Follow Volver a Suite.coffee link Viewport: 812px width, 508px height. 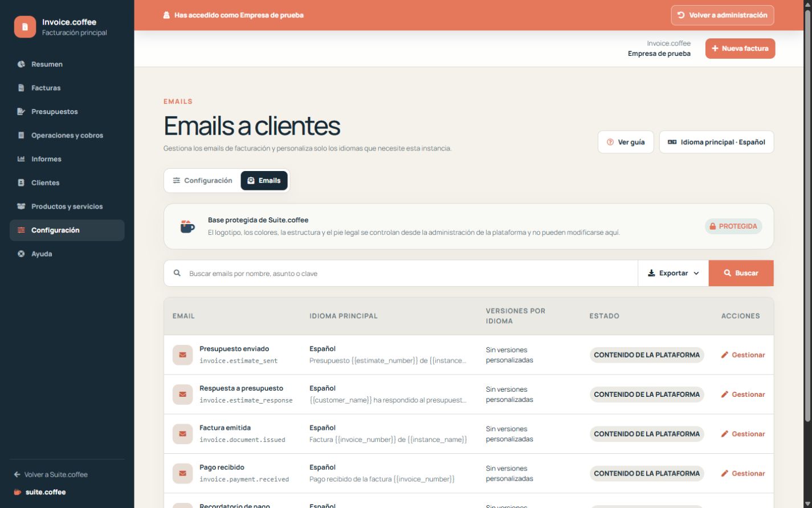click(x=51, y=474)
